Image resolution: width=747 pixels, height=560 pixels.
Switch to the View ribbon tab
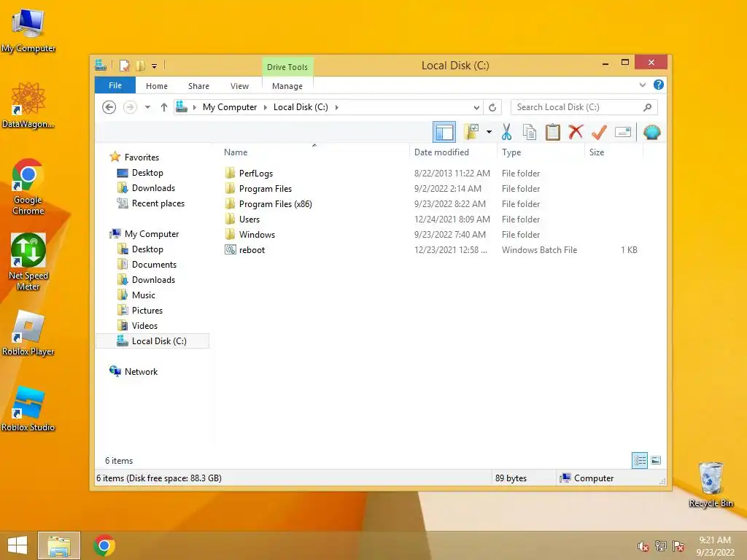tap(239, 86)
